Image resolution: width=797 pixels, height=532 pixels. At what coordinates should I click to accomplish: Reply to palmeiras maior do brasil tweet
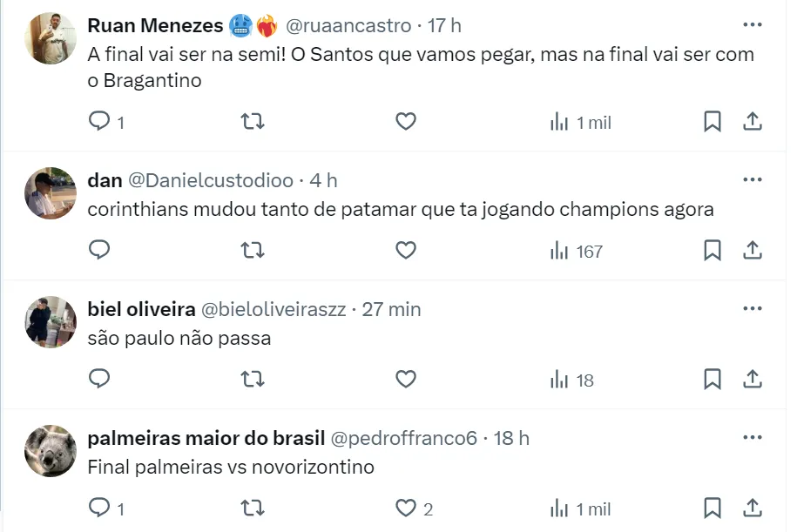100,508
